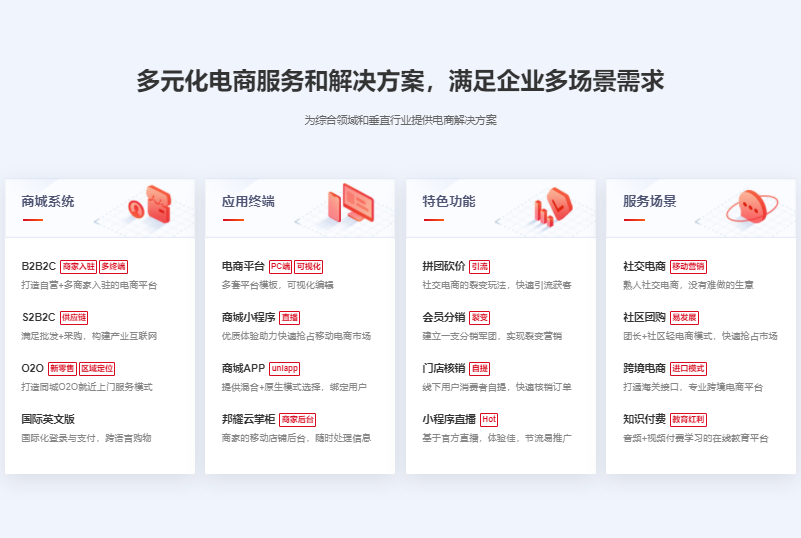Click the devices icon in 应用终端 card
The width and height of the screenshot is (801, 538).
pos(350,204)
